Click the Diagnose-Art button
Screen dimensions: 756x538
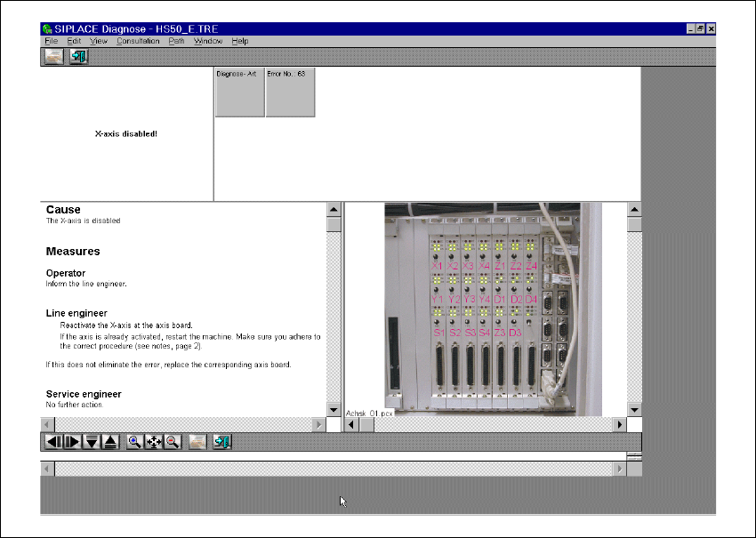(x=239, y=92)
